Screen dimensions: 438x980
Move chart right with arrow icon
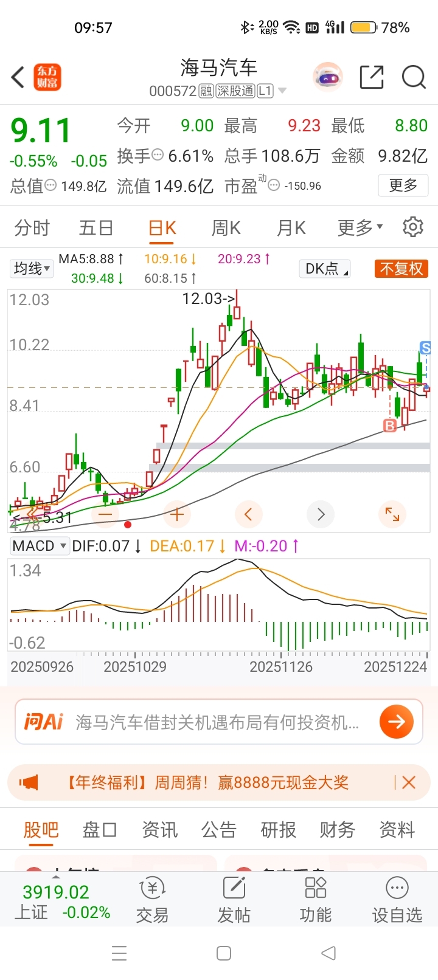pos(321,514)
